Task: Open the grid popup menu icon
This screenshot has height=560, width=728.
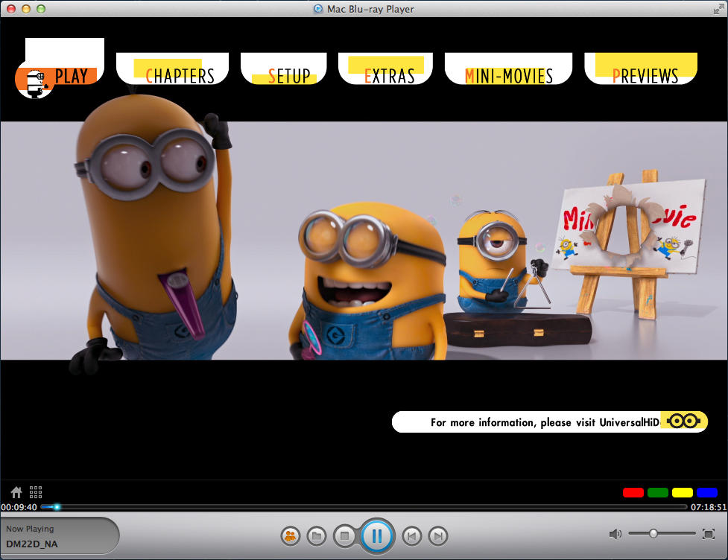Action: point(36,492)
